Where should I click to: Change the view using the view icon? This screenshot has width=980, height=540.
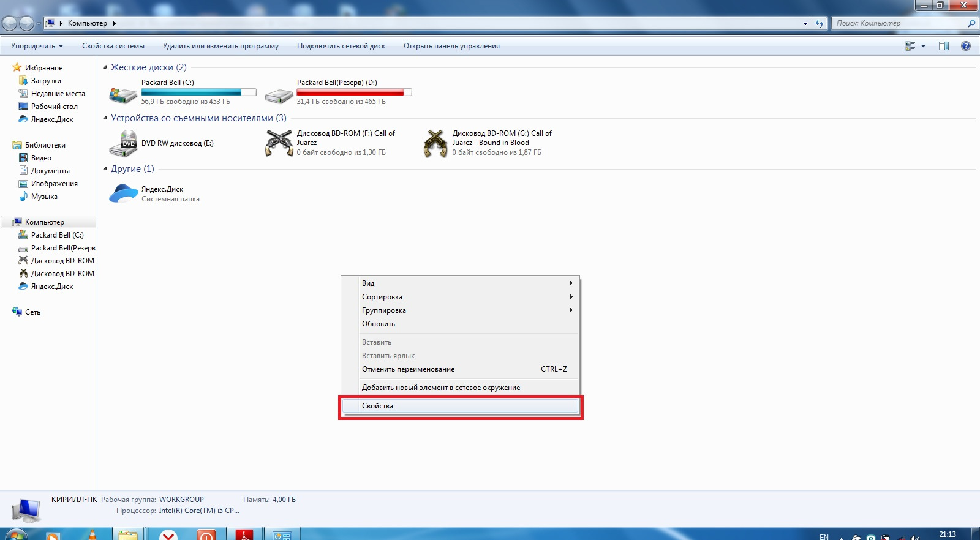pos(910,46)
